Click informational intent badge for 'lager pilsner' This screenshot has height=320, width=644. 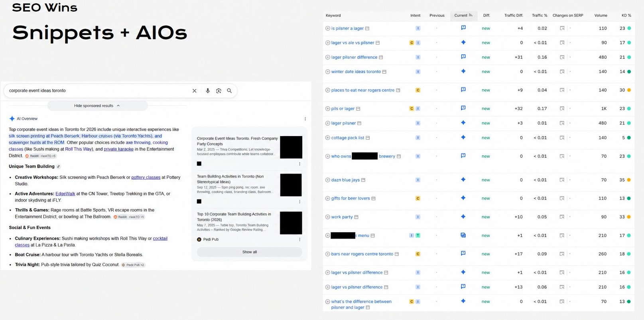click(418, 123)
